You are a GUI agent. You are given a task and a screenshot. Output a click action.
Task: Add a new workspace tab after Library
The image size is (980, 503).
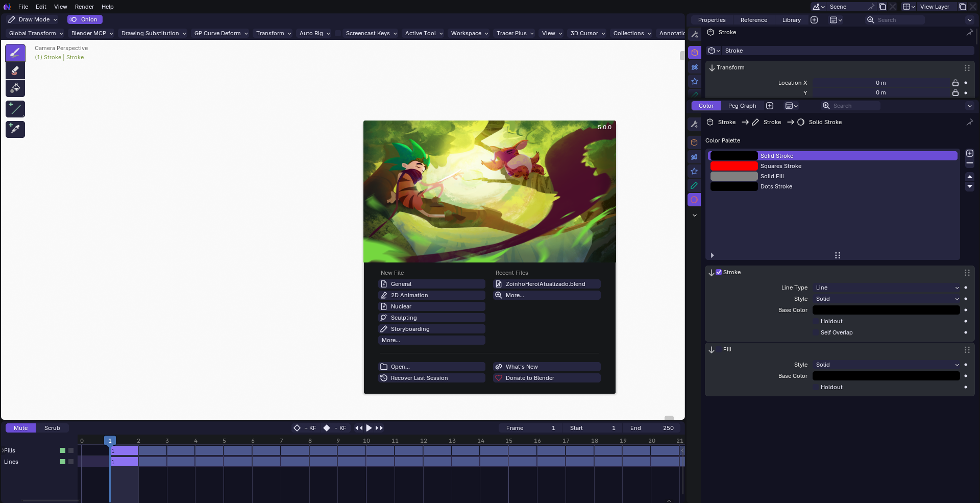point(814,20)
